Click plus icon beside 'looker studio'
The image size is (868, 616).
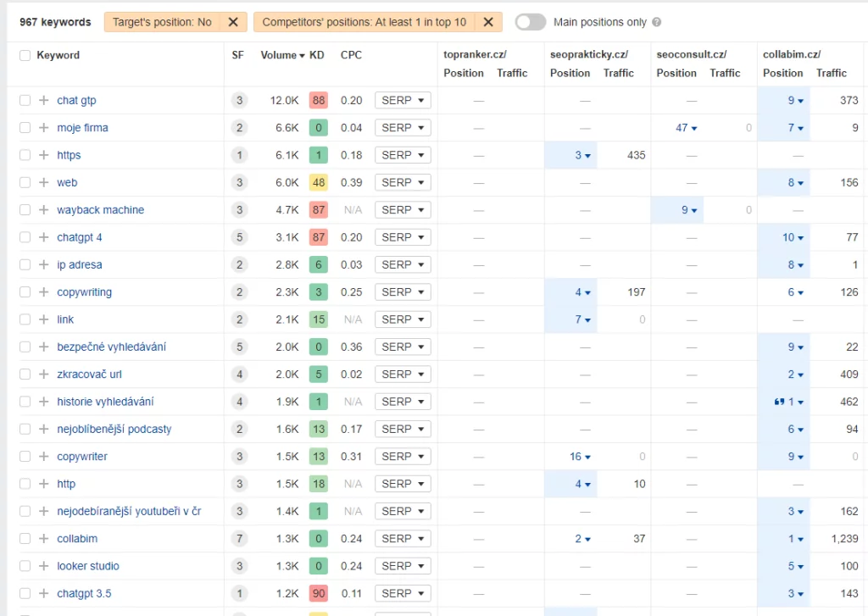tap(44, 566)
